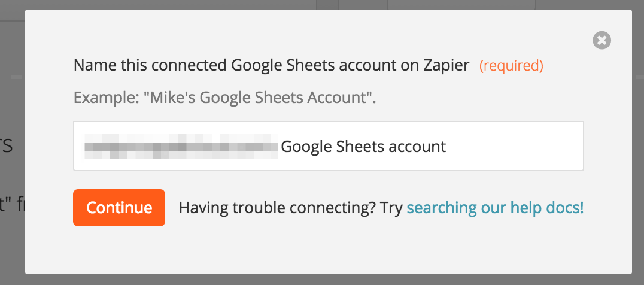Click the "Having trouble connecting?" text

pyautogui.click(x=278, y=208)
